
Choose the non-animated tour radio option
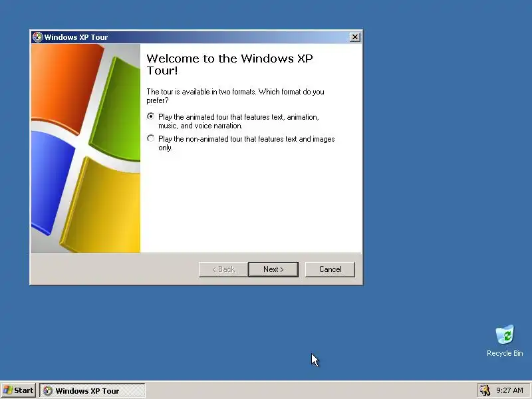click(x=151, y=138)
